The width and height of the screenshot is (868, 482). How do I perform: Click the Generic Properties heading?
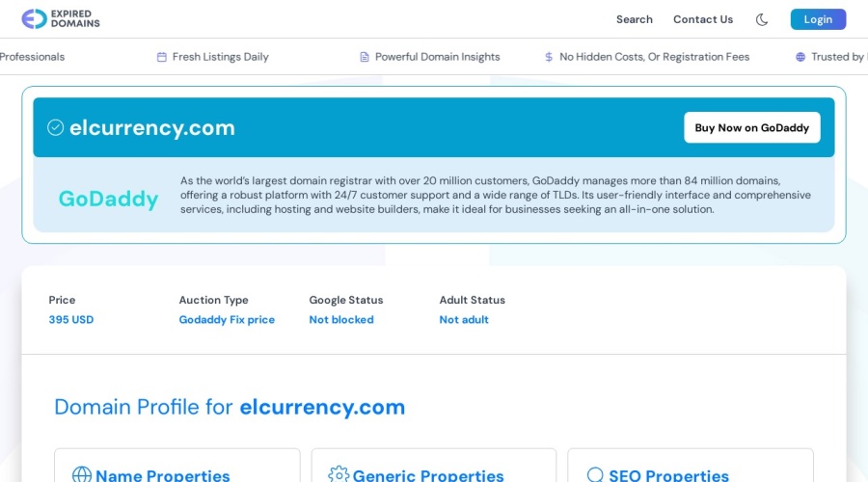[x=428, y=475]
